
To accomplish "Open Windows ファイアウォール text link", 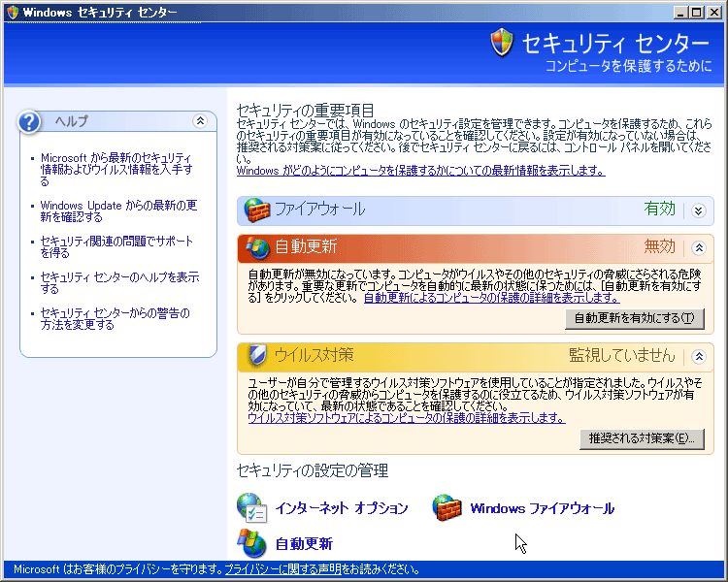I will (x=543, y=508).
